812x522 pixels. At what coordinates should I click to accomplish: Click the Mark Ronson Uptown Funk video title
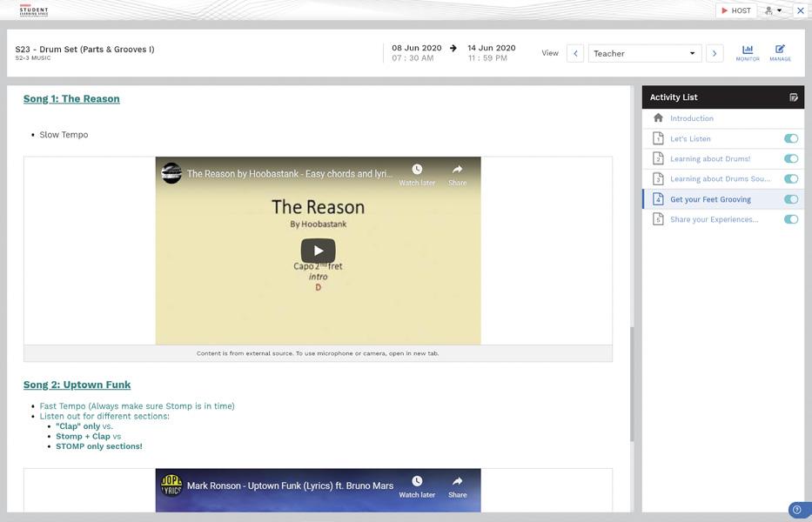coord(290,485)
